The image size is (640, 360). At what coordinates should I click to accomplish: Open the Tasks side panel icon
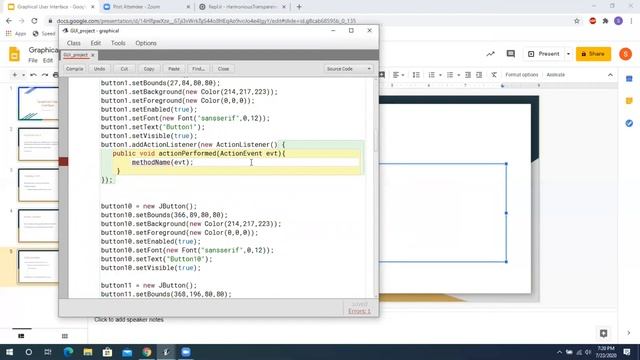629,123
